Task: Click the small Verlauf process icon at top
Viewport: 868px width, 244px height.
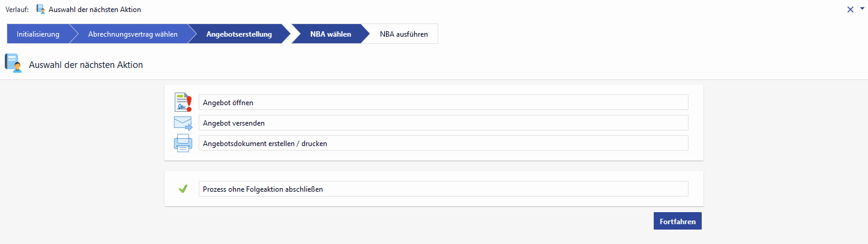Action: [x=41, y=10]
